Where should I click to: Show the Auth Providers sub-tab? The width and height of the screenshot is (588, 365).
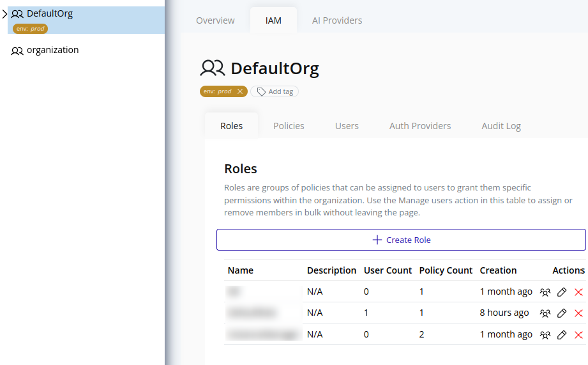(x=420, y=126)
